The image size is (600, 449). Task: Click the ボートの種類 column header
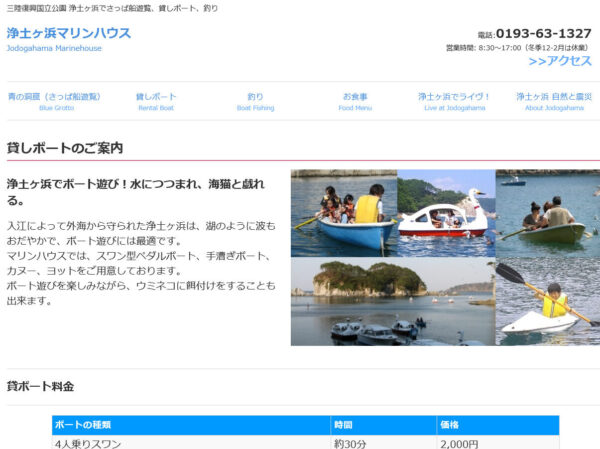(x=191, y=425)
